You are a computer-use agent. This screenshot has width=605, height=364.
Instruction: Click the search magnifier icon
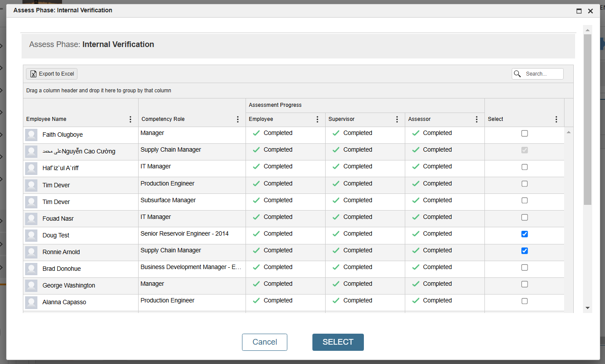517,74
